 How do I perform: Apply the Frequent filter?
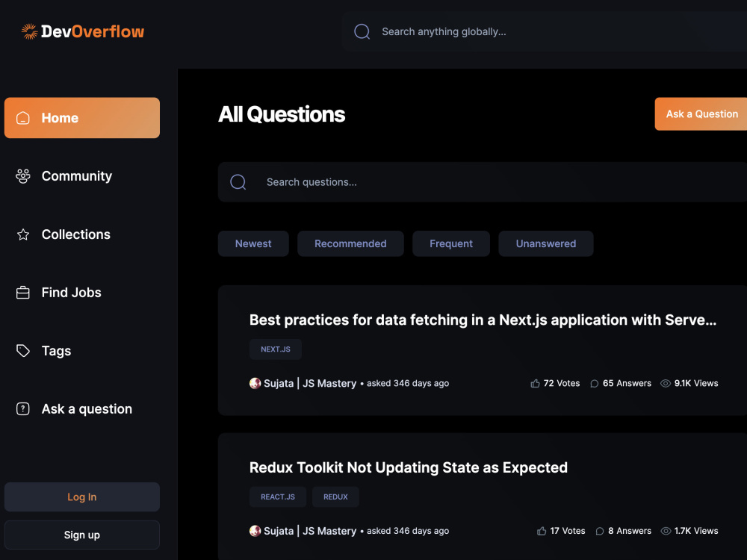pos(451,244)
